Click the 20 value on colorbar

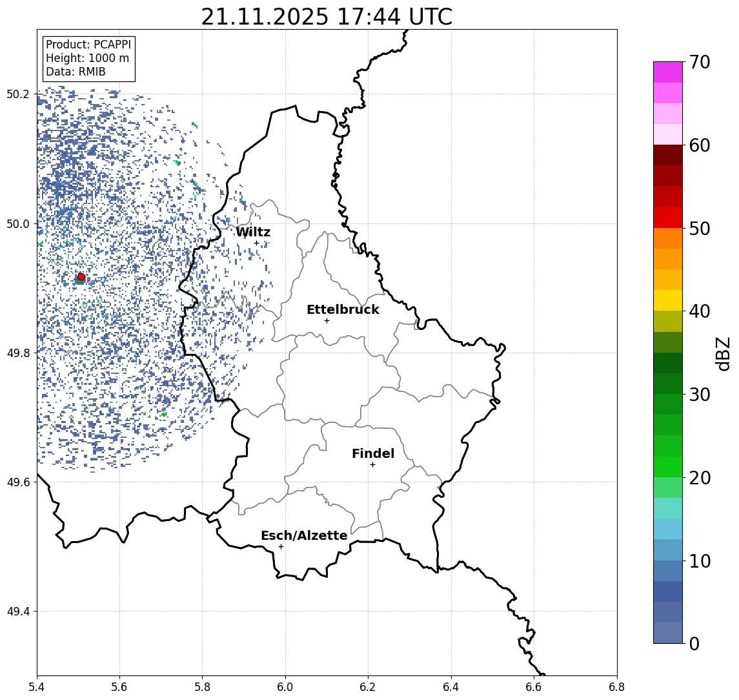pos(700,477)
